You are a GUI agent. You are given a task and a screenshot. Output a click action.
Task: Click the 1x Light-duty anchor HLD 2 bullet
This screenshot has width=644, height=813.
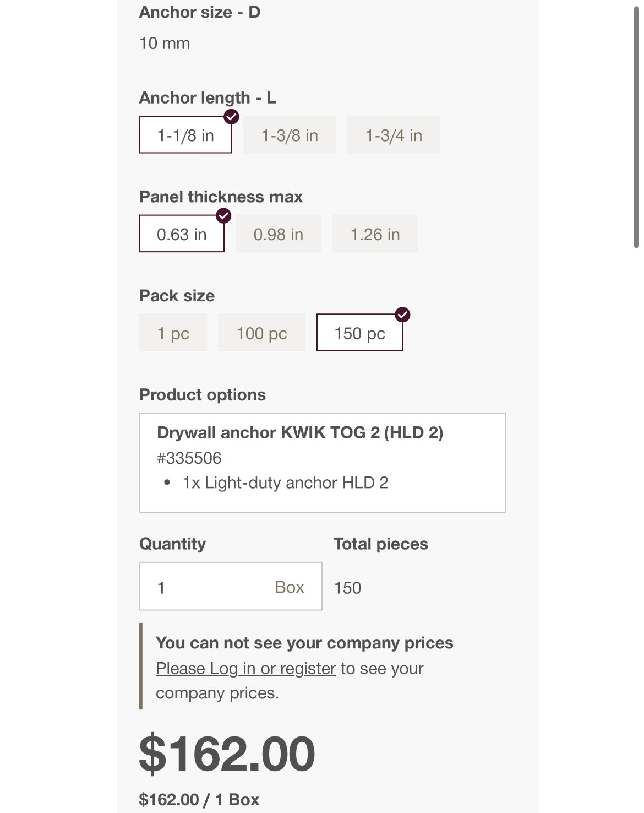tap(285, 483)
